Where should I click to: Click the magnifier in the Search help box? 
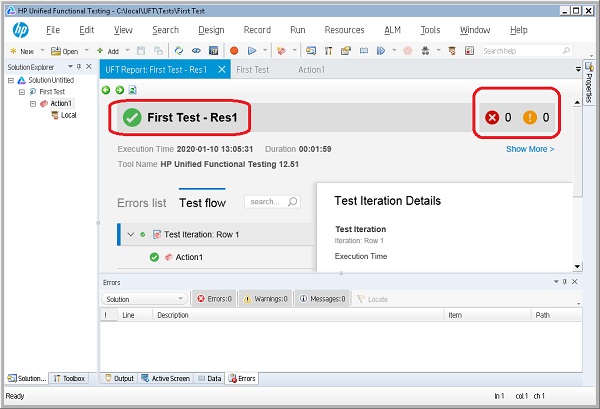pos(566,51)
